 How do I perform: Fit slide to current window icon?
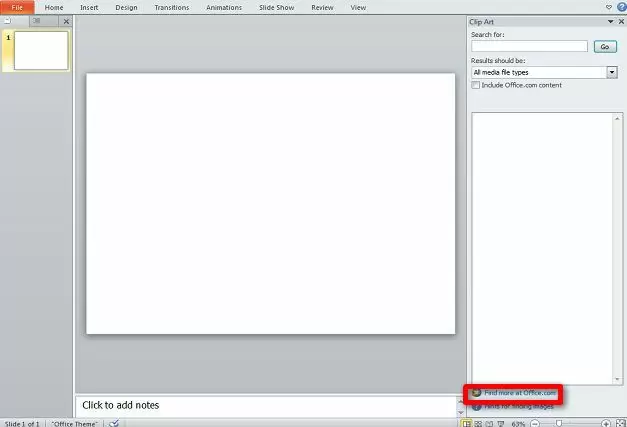[620, 423]
